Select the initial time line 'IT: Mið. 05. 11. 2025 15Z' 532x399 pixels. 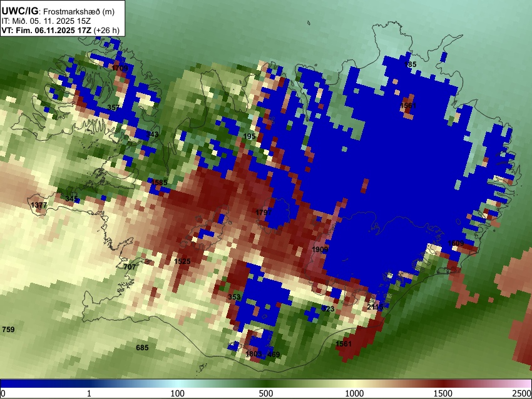click(46, 21)
